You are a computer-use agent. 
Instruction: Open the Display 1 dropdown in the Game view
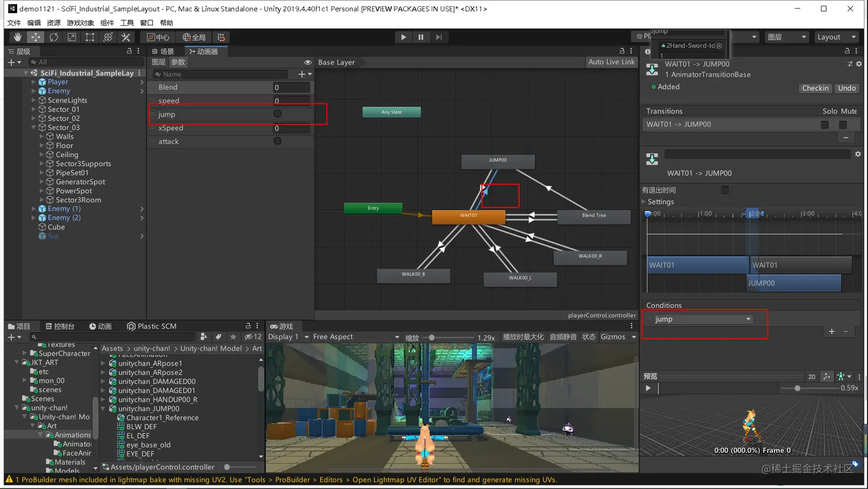coord(289,337)
